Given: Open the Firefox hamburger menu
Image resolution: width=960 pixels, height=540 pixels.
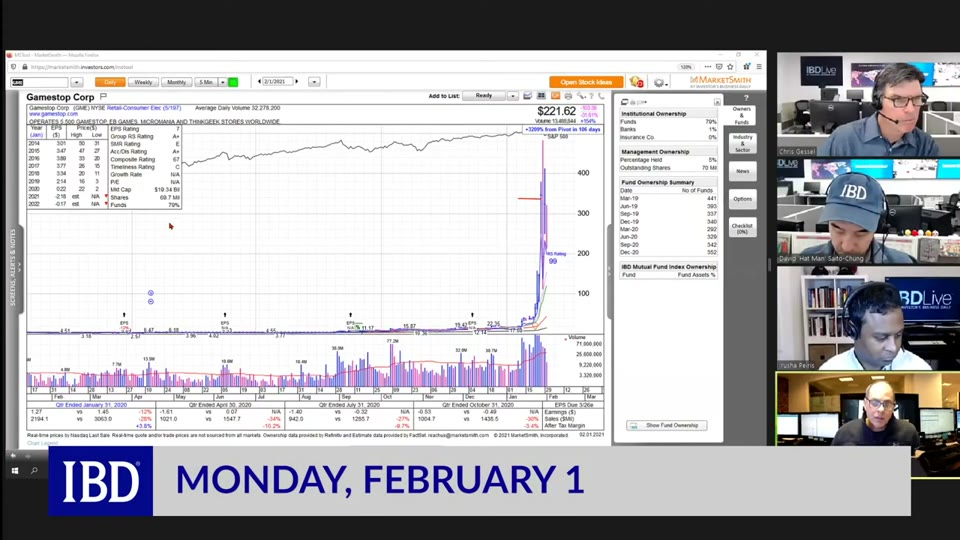Looking at the screenshot, I should coord(759,67).
